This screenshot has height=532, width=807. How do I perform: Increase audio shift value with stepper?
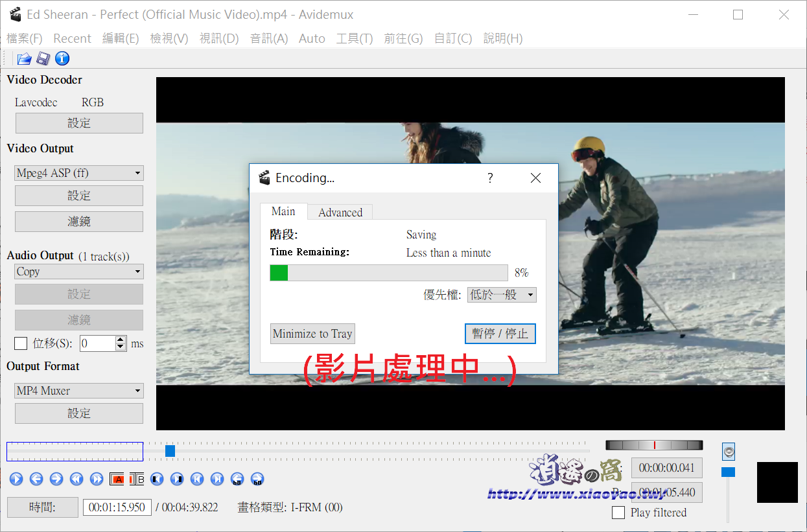point(121,340)
